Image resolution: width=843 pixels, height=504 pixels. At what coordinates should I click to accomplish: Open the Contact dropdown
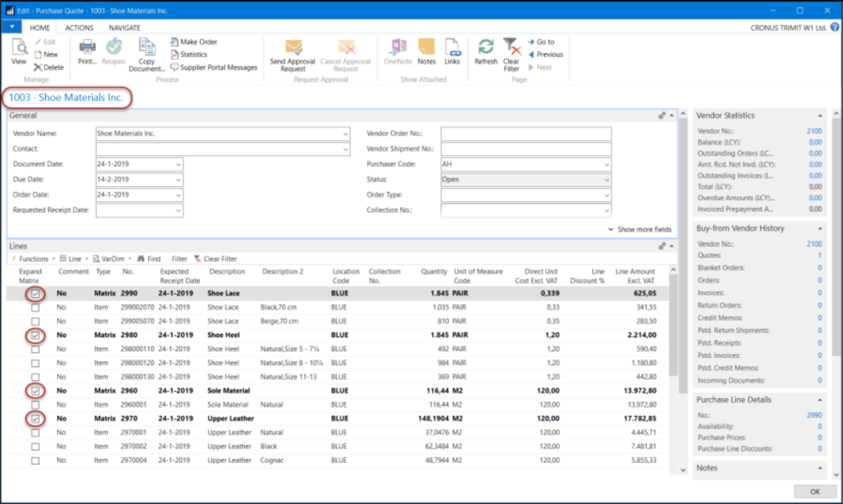pos(346,149)
